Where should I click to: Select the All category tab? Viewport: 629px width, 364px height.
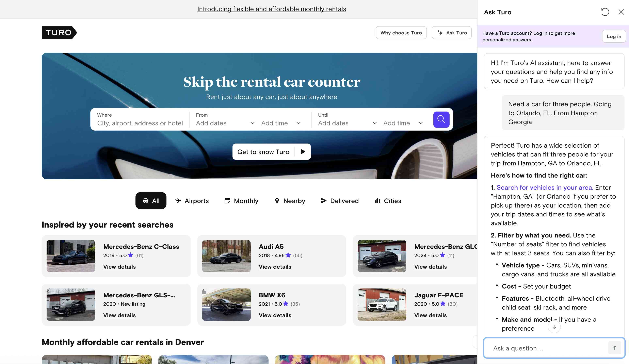tap(151, 201)
